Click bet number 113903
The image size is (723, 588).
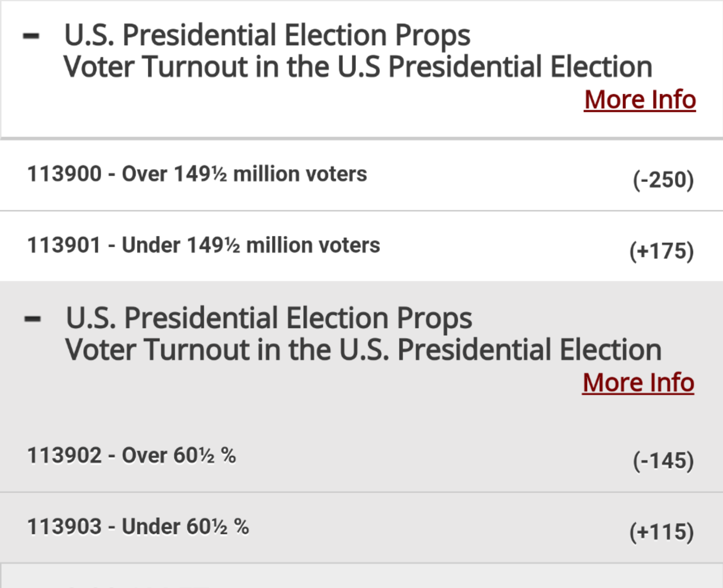65,527
